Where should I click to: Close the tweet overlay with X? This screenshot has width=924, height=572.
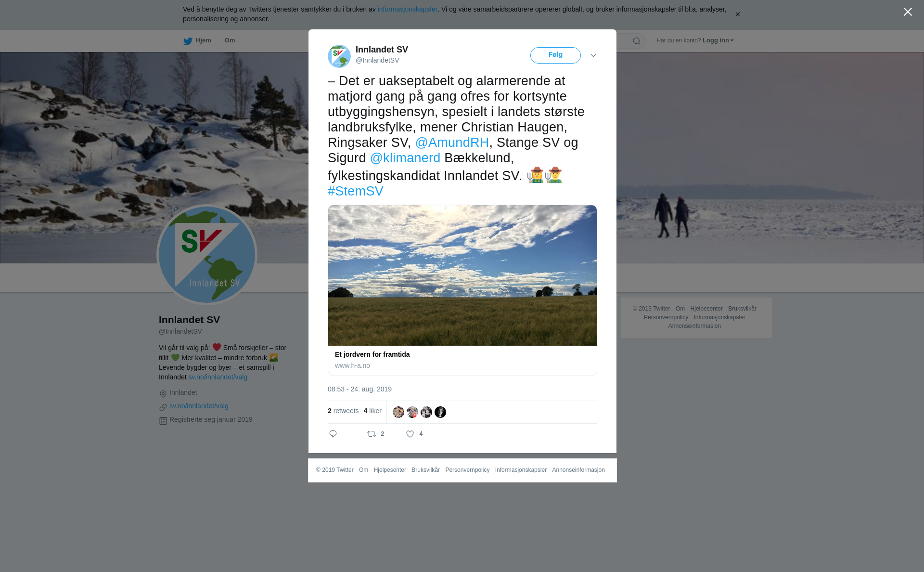pos(908,12)
